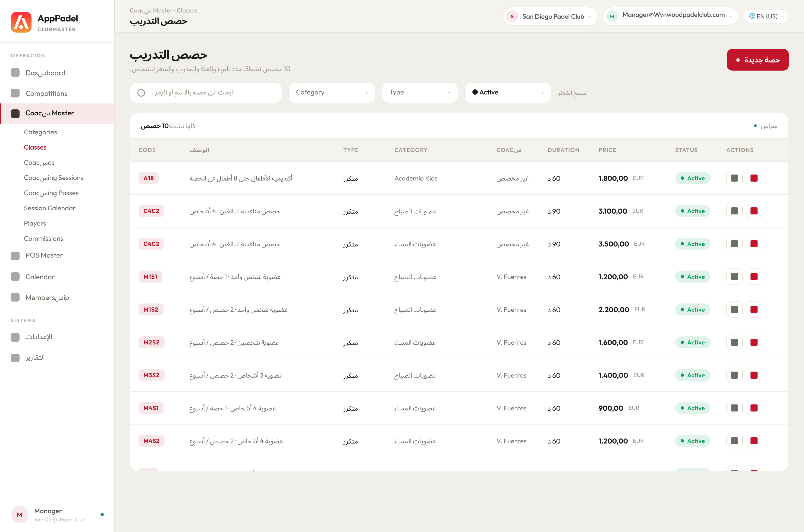Click the 2.200,00 price in M1S2 row
Image resolution: width=804 pixels, height=532 pixels.
[614, 310]
